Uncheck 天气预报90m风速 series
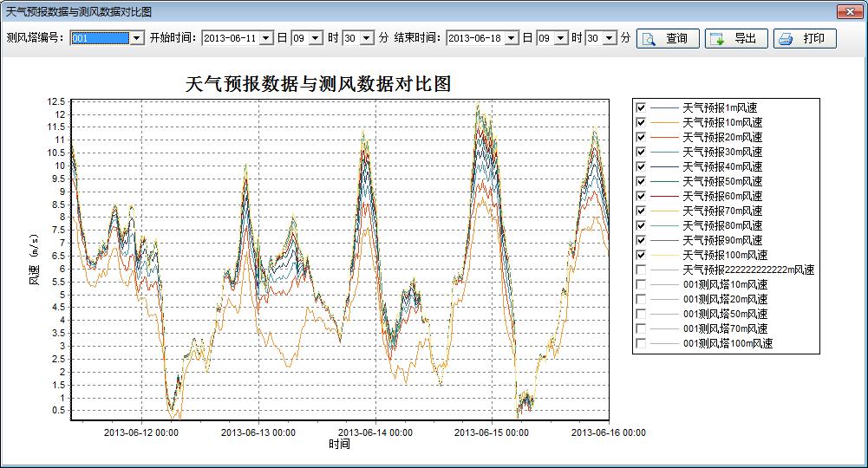868x468 pixels. (x=641, y=240)
